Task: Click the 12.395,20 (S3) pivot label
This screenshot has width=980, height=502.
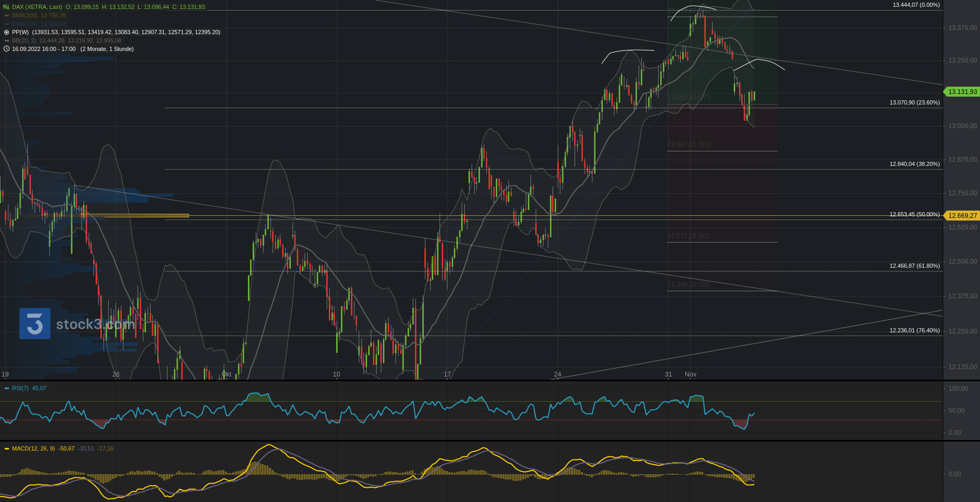Action: (689, 285)
